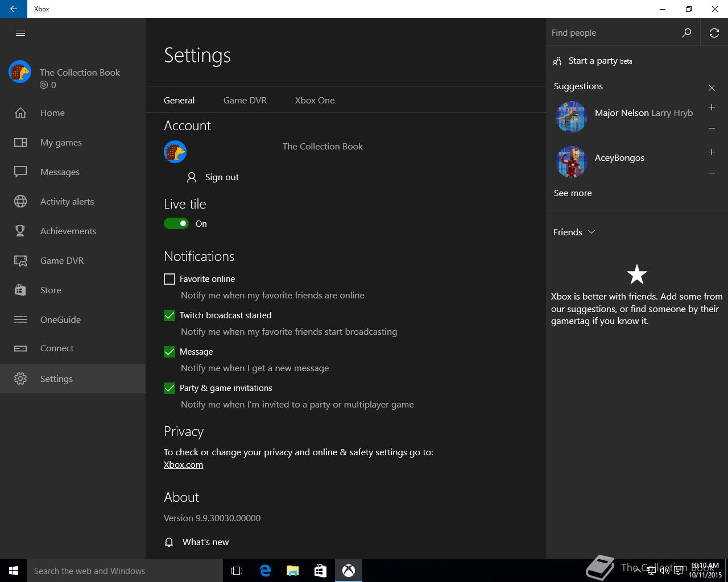Dismiss the Suggestions section with the X
The height and width of the screenshot is (582, 728).
click(x=712, y=88)
